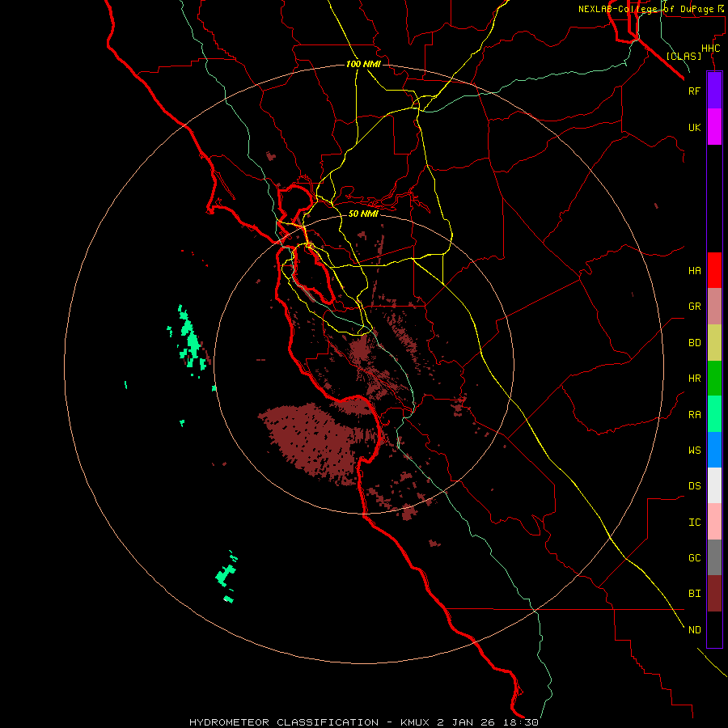Click the HA legend label text
Image resolution: width=728 pixels, height=728 pixels.
(x=695, y=271)
